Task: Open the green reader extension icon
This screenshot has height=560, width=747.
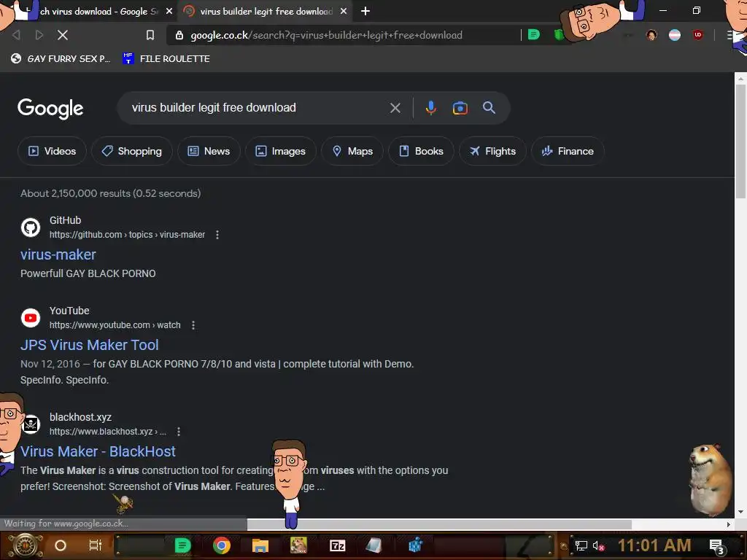Action: coord(533,35)
